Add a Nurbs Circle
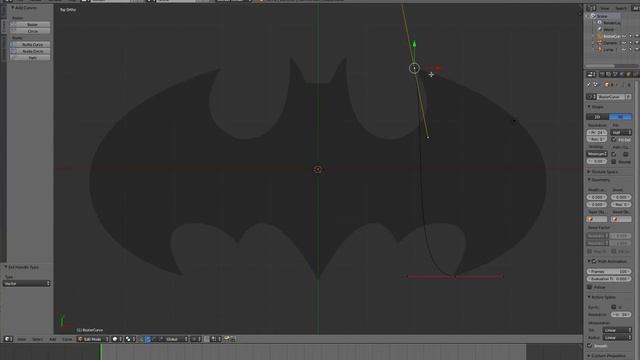Screen dimensions: 640x360 pos(30,51)
